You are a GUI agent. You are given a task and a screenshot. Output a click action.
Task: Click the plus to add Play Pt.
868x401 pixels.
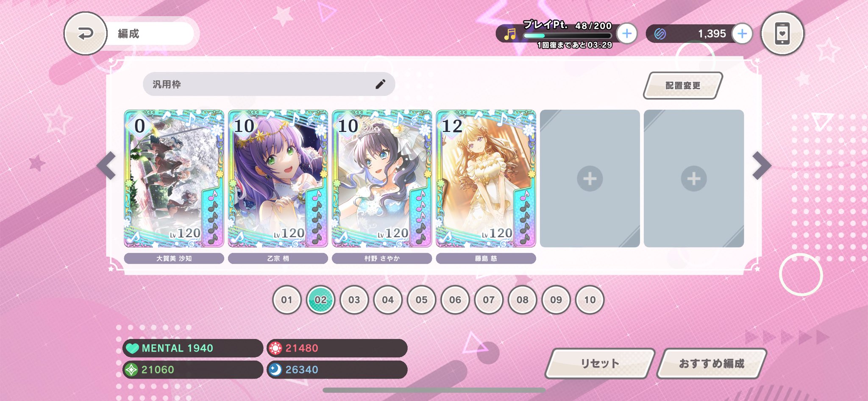[626, 33]
